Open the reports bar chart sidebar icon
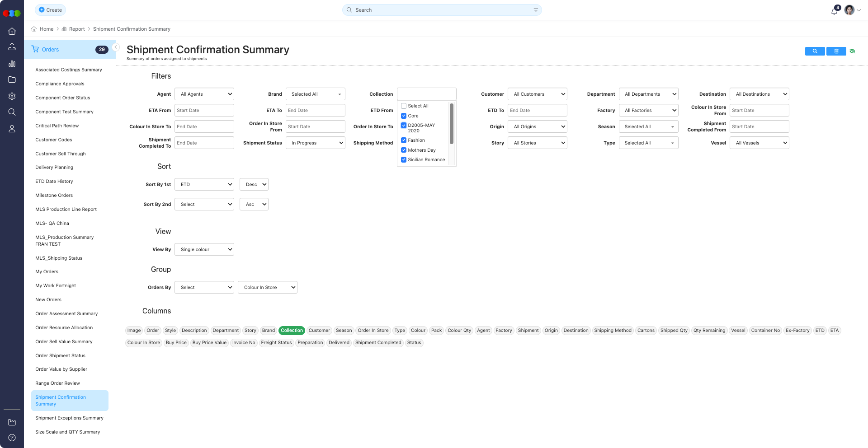Screen dimensions: 868x448 pyautogui.click(x=12, y=64)
